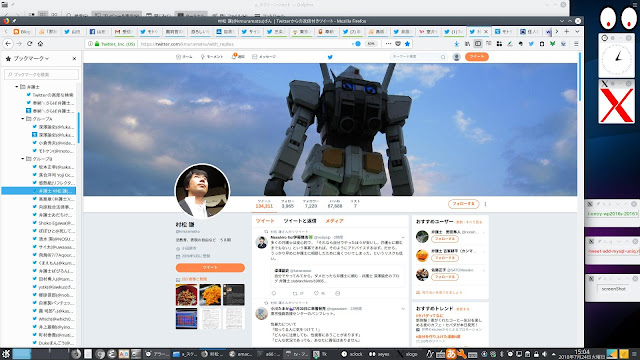
Task: Open the ブックマーク sidebar dropdown
Action: pyautogui.click(x=31, y=59)
